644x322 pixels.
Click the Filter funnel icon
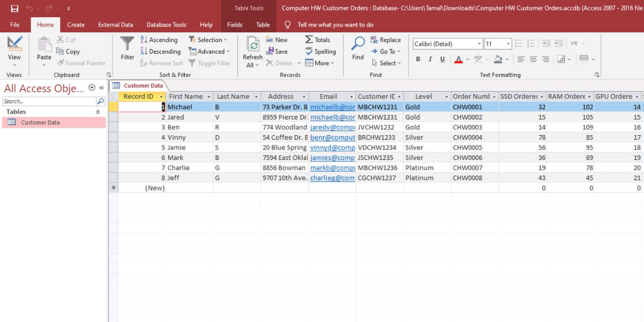tap(127, 46)
